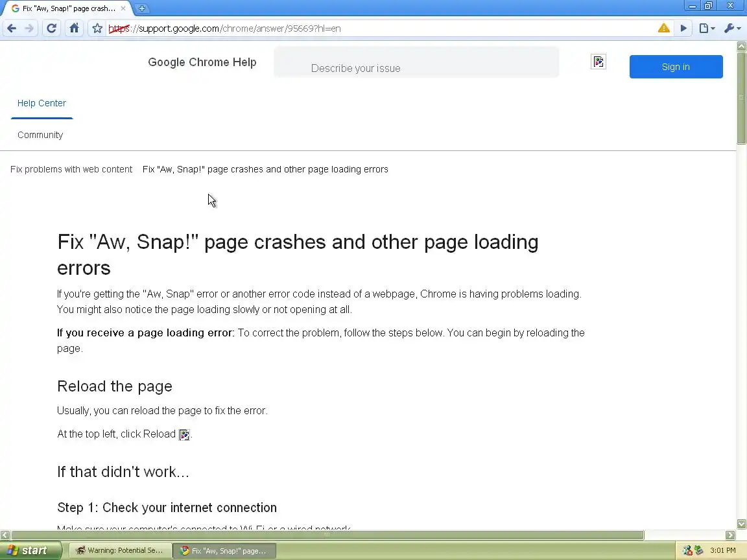747x560 pixels.
Task: Click the crossed-out https indicator
Action: pyautogui.click(x=119, y=29)
